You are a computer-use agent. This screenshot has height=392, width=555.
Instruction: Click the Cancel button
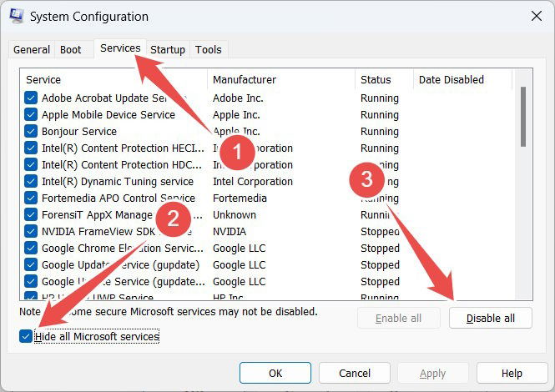[355, 373]
